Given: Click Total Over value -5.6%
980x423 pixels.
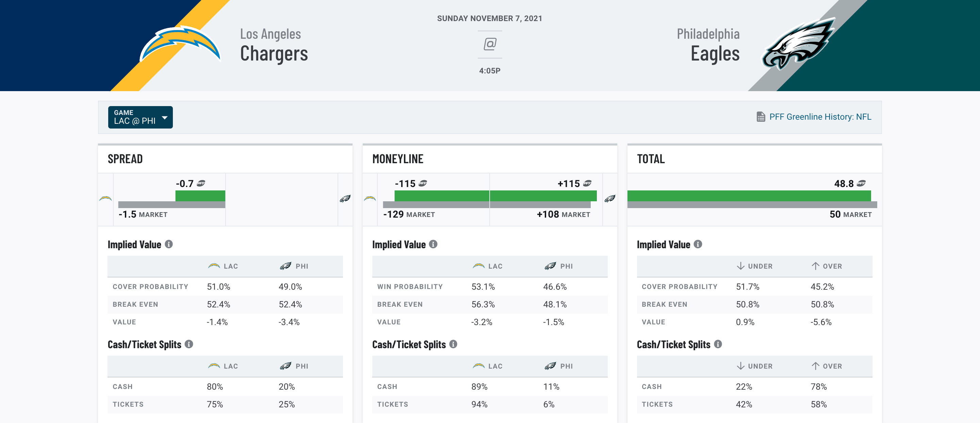Looking at the screenshot, I should pyautogui.click(x=821, y=322).
